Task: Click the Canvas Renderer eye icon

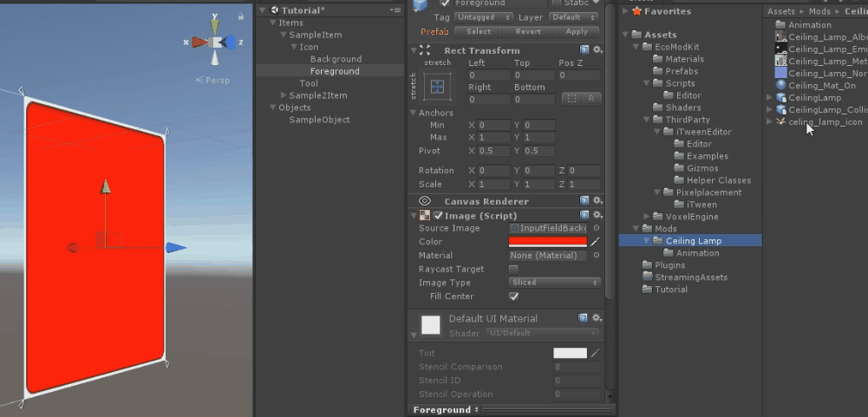Action: (x=425, y=201)
